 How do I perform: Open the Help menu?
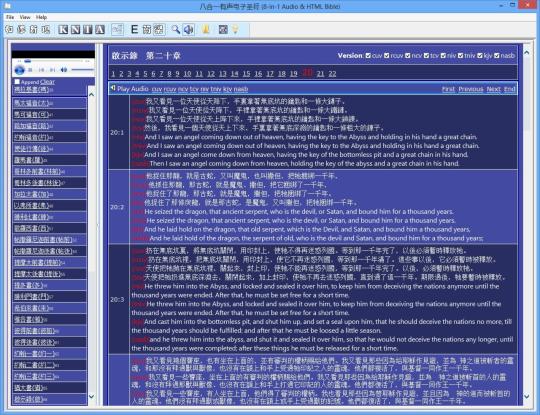41,17
